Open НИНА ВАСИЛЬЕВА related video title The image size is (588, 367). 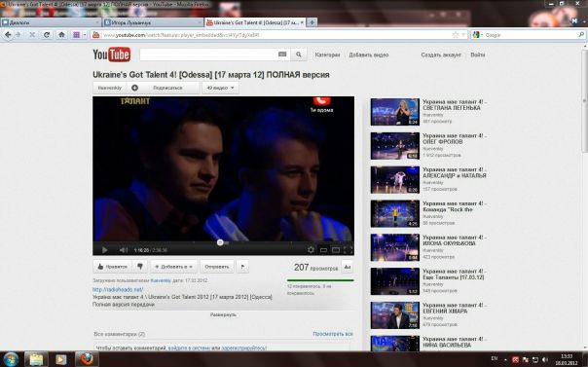(454, 342)
